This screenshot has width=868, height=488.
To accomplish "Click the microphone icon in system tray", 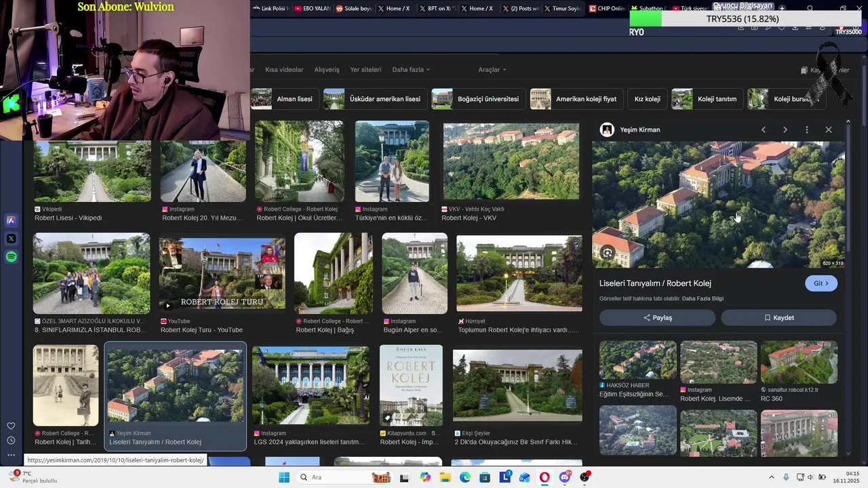I will coord(786,477).
